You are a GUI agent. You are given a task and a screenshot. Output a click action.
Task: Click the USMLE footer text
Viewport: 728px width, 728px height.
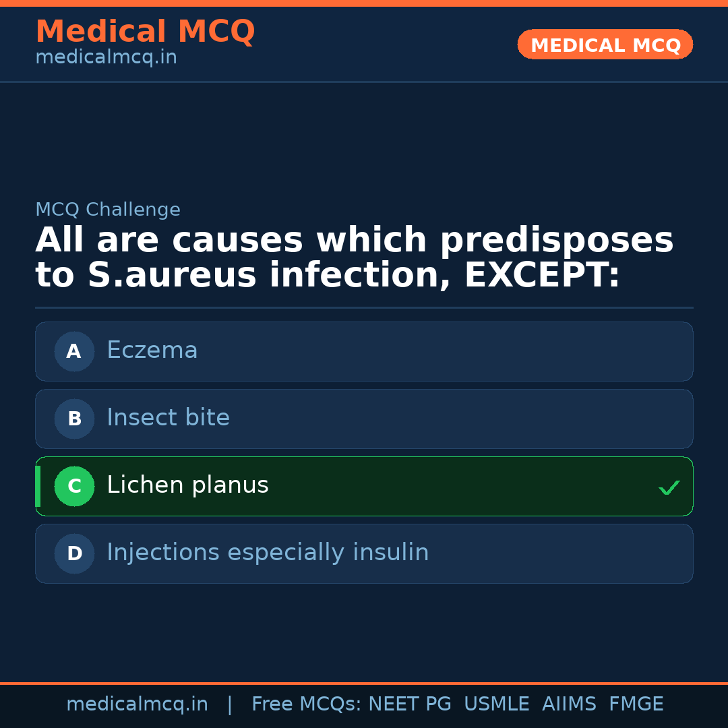click(496, 704)
